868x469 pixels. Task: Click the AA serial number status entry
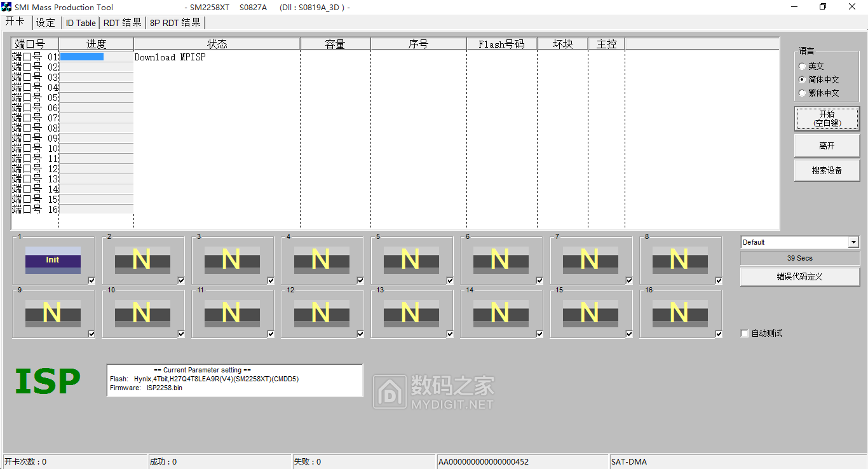click(522, 462)
